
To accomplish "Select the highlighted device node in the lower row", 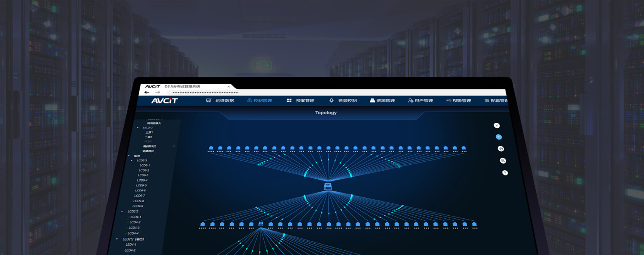I will coord(261,224).
